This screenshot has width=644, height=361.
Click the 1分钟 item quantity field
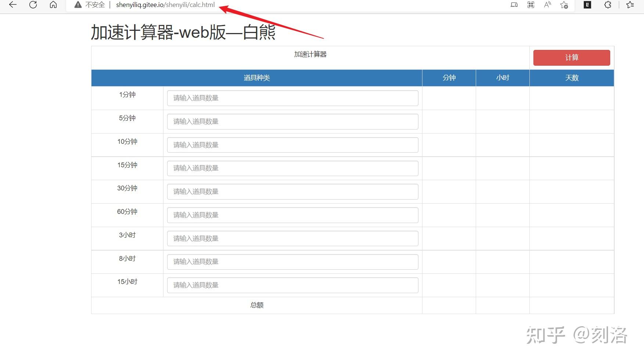click(x=292, y=98)
